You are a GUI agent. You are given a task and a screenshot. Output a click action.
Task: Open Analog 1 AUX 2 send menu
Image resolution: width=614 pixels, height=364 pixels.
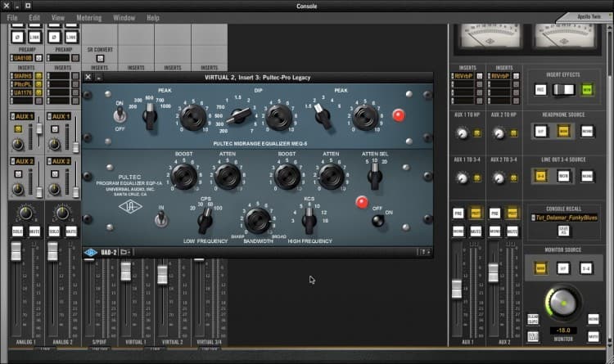pyautogui.click(x=22, y=161)
